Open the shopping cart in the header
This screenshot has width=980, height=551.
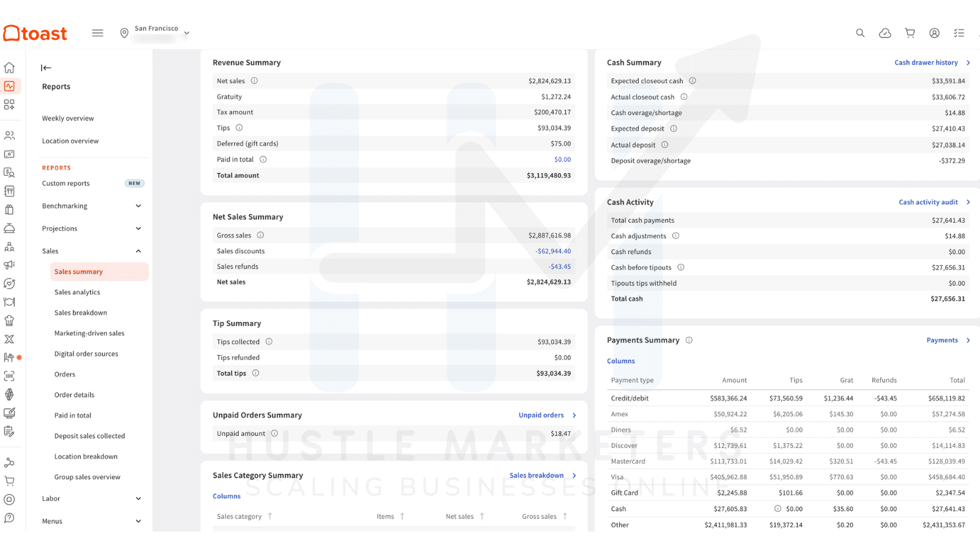pos(910,33)
